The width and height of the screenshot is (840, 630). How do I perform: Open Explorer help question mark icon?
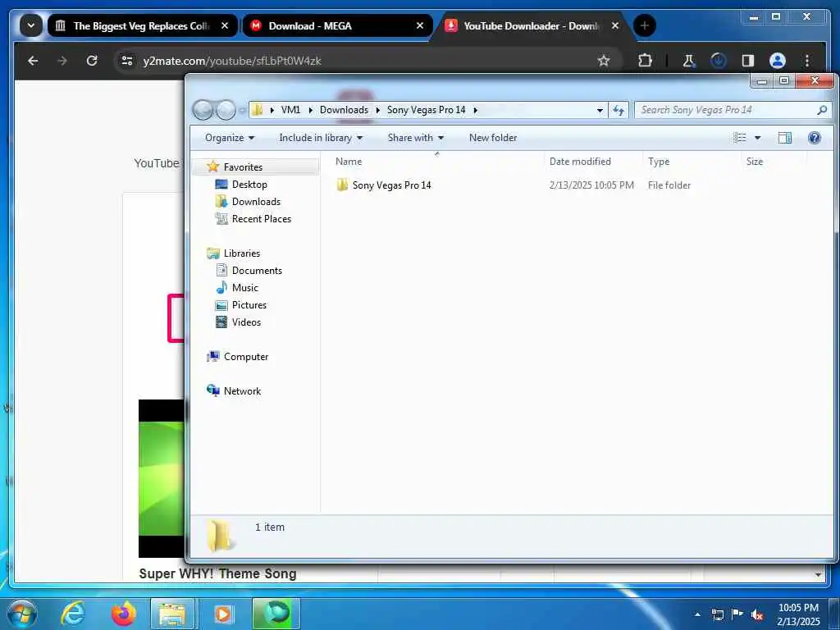[x=815, y=138]
